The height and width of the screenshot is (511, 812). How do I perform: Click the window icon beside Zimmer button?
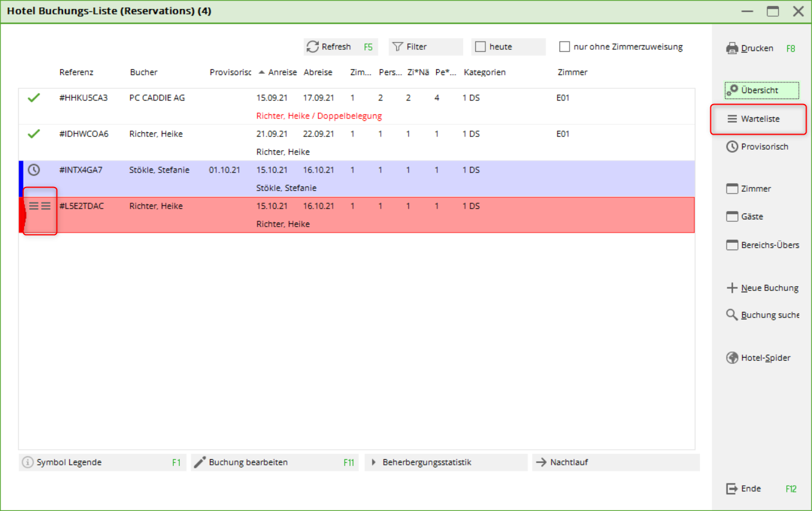732,189
